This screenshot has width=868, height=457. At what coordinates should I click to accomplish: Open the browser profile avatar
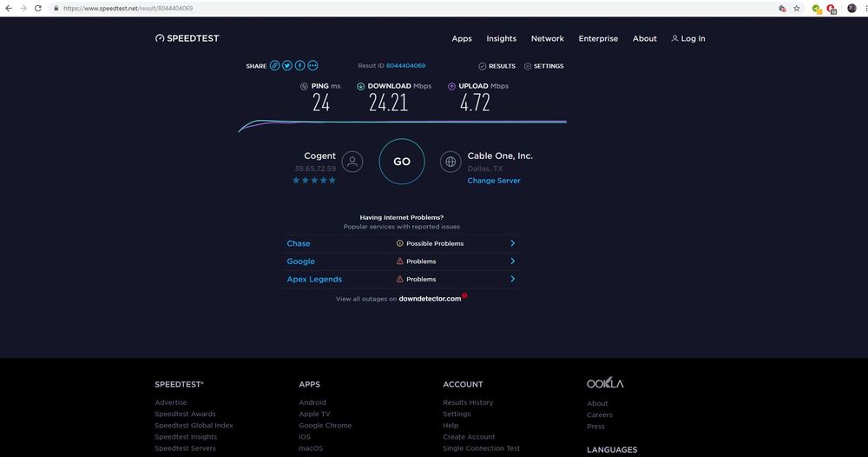point(852,9)
